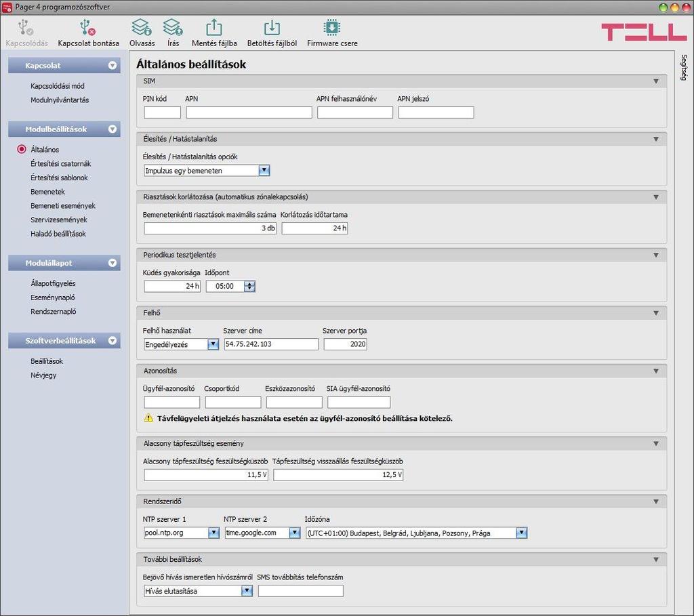Click the APN jelszó field
The image size is (694, 616).
pyautogui.click(x=436, y=112)
